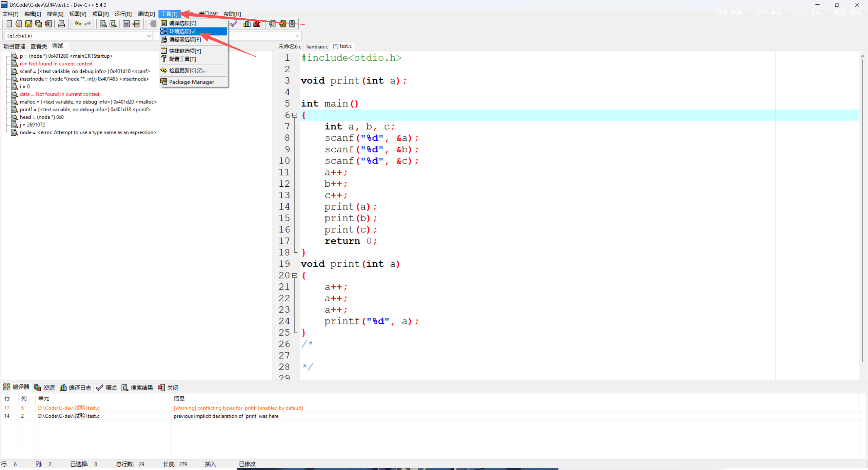
Task: Open Package Manager from tools menu
Action: [194, 82]
